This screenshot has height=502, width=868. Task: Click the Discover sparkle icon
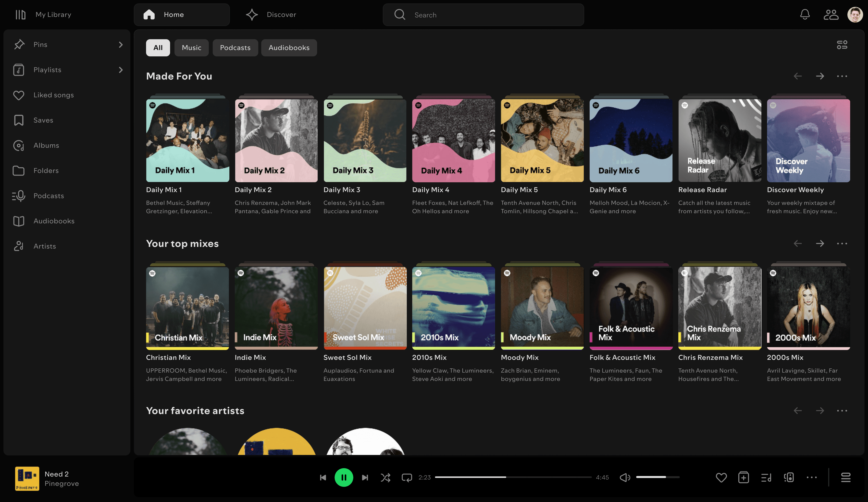[x=252, y=14]
